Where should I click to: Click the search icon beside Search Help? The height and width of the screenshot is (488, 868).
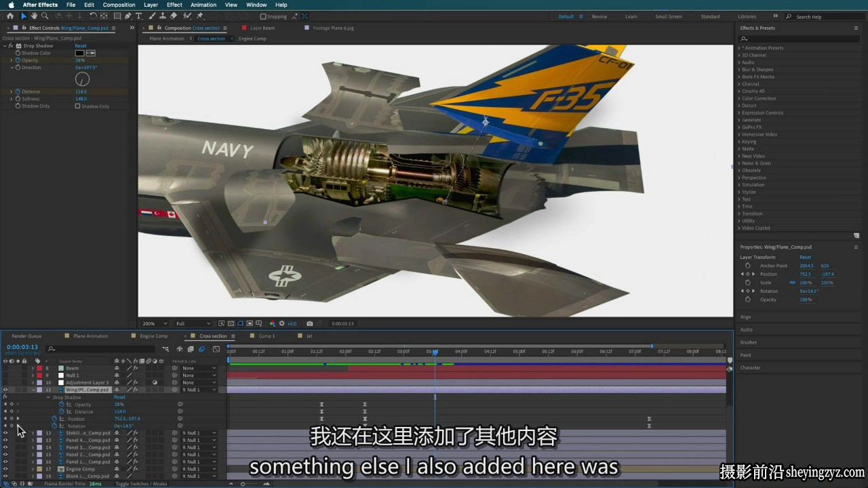click(x=789, y=16)
